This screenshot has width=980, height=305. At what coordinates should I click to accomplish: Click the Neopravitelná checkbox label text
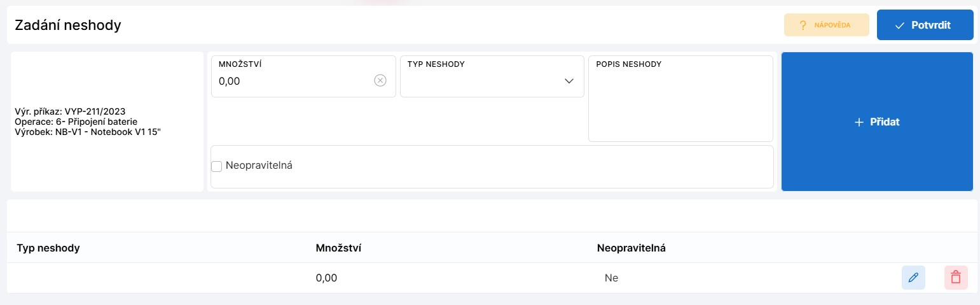pyautogui.click(x=258, y=165)
